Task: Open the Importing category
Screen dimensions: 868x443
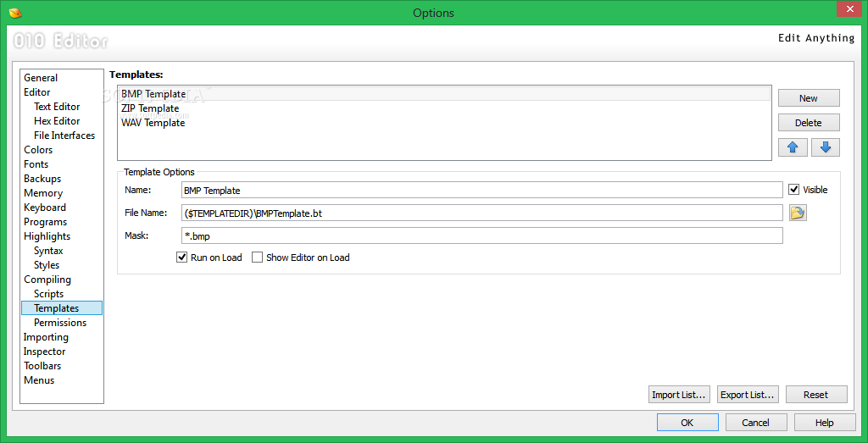Action: pos(46,337)
